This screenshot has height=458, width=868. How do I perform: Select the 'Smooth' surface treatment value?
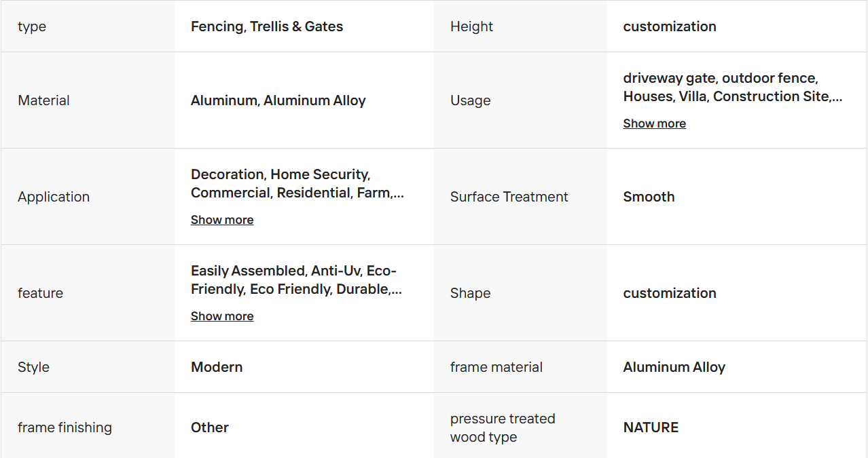[649, 197]
